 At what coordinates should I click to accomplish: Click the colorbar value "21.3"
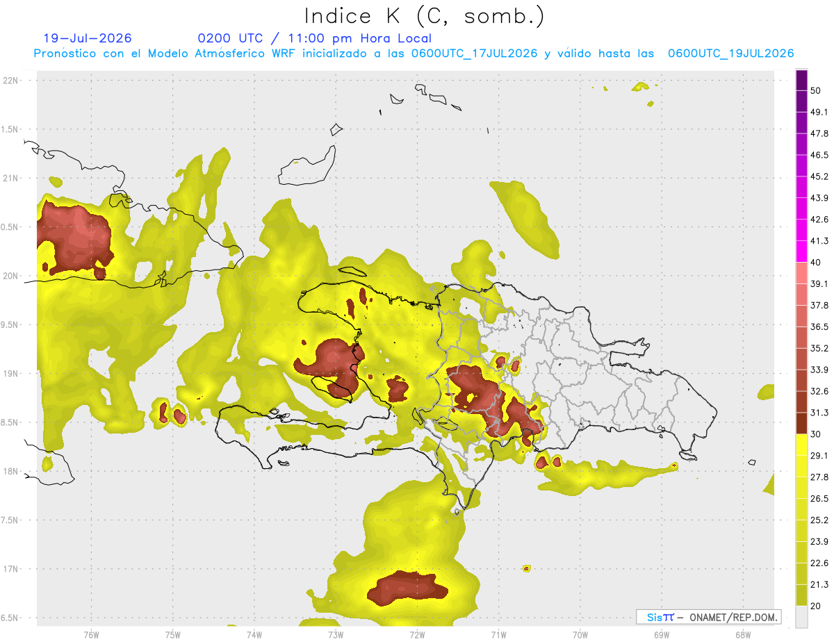point(819,584)
